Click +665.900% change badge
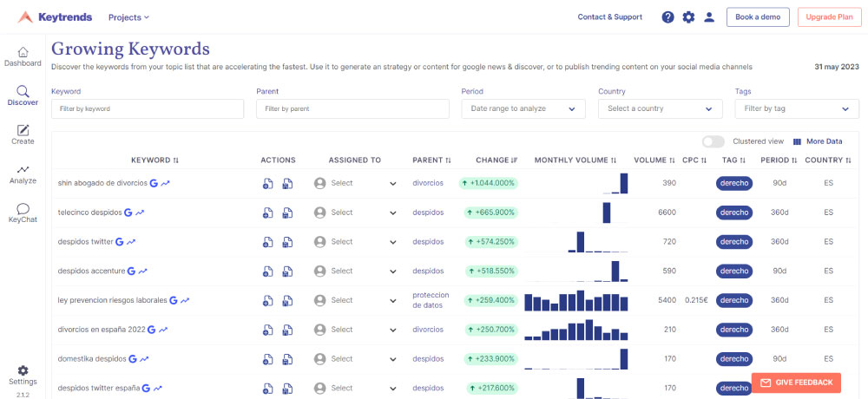This screenshot has width=868, height=399. 490,213
